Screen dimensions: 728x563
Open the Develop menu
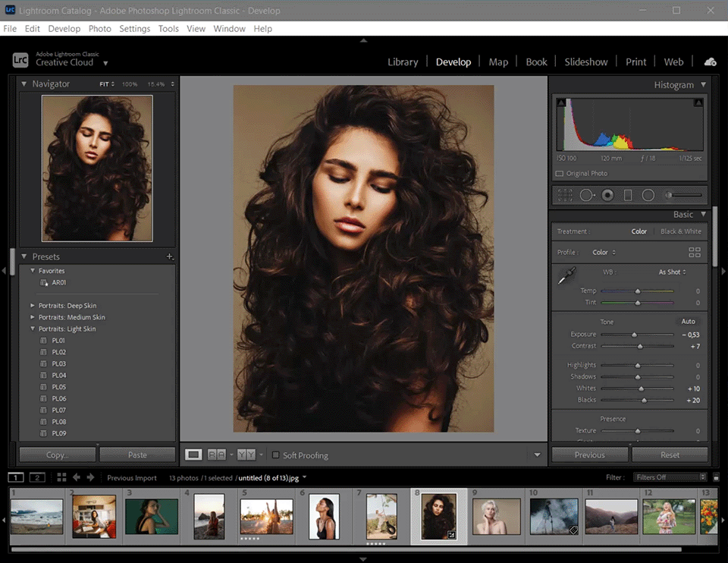(64, 28)
